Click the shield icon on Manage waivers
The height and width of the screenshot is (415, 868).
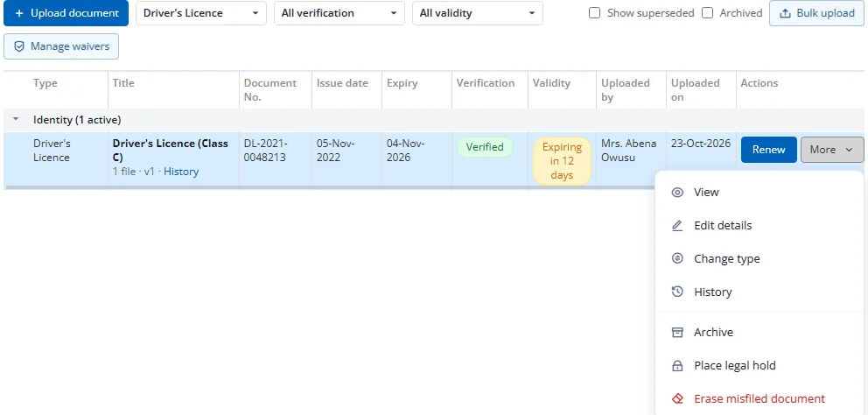19,46
